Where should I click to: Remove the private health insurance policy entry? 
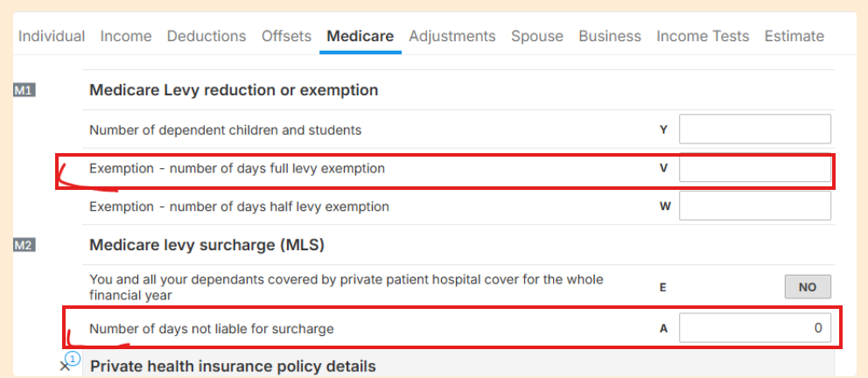[x=64, y=367]
